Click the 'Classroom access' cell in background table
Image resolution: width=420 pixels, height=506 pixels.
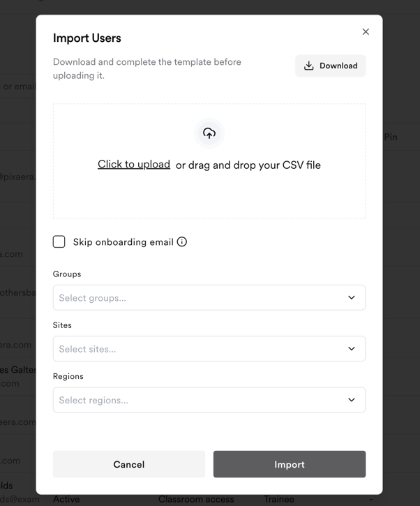pyautogui.click(x=196, y=500)
